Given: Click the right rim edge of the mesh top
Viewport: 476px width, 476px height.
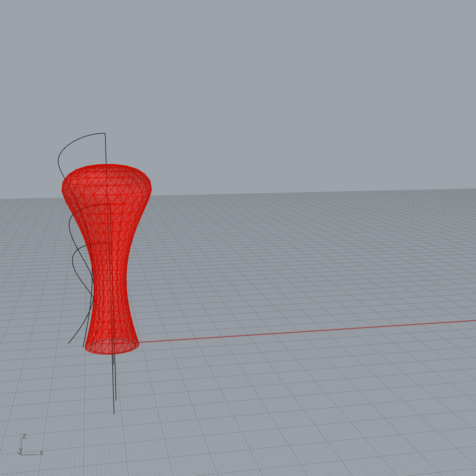Looking at the screenshot, I should 150,186.
